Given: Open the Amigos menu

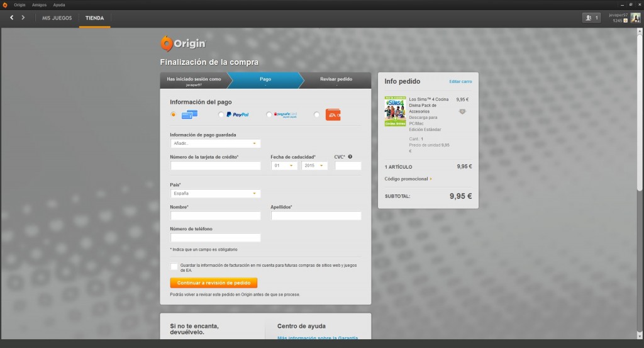Looking at the screenshot, I should pos(39,5).
